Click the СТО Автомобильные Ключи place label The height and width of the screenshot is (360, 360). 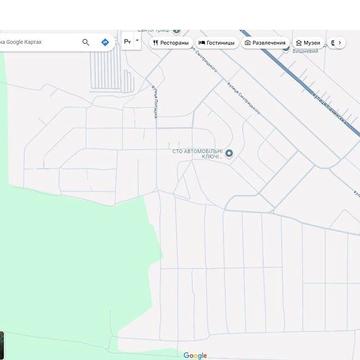[x=197, y=154]
